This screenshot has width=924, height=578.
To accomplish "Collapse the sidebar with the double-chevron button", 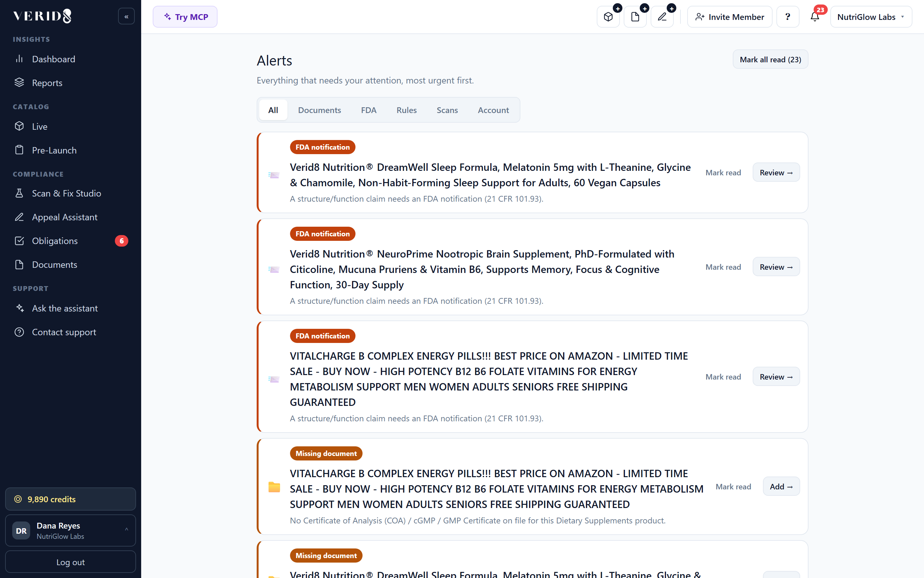I will [126, 16].
